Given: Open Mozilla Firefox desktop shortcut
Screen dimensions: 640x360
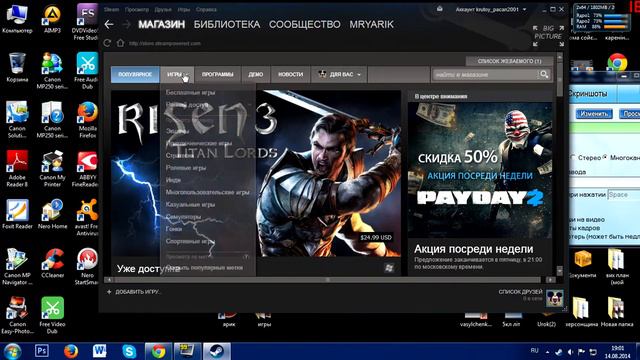Looking at the screenshot, I should [87, 120].
